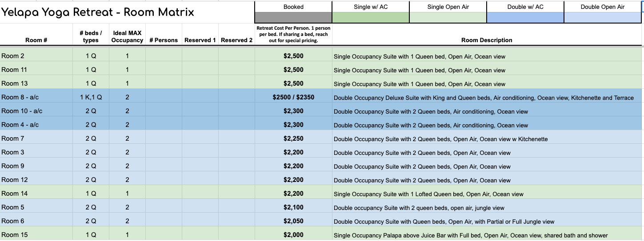The image size is (644, 241).
Task: Click the Room # column header
Action: pyautogui.click(x=36, y=40)
